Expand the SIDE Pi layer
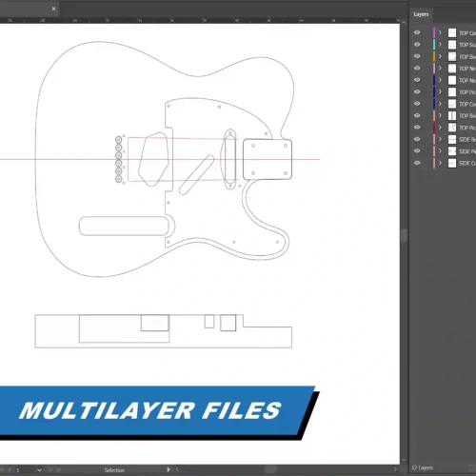This screenshot has height=476, width=476. point(440,151)
